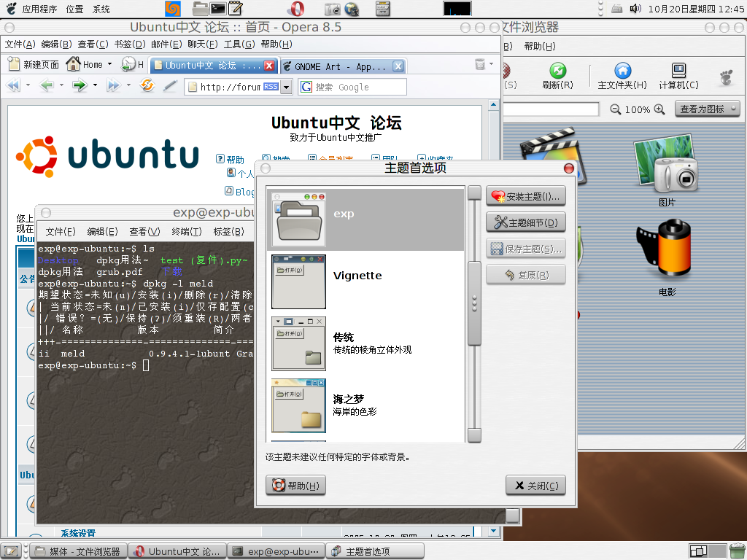This screenshot has width=747, height=560.
Task: Select the exp theme in list
Action: 365,219
